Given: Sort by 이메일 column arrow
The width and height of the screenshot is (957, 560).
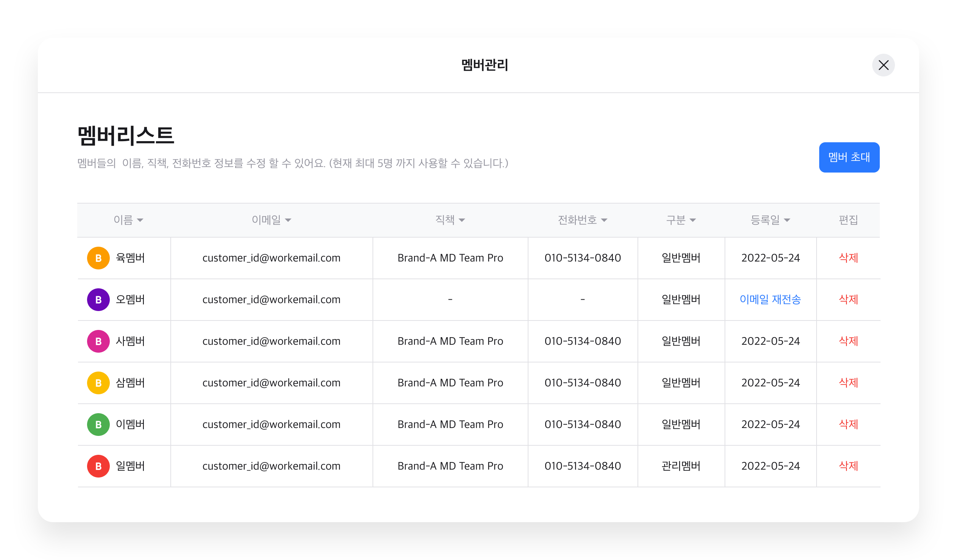Looking at the screenshot, I should coord(288,220).
